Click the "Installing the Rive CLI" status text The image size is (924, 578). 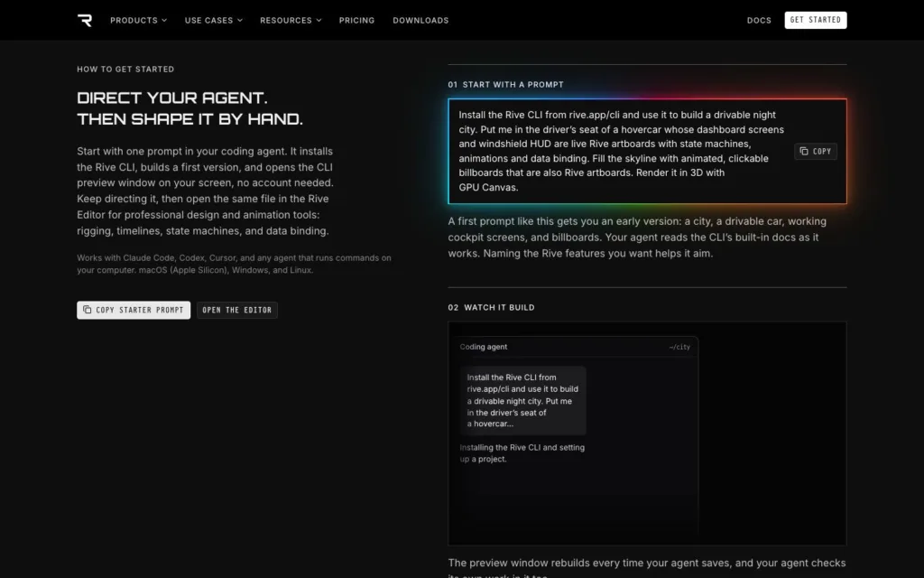(522, 453)
